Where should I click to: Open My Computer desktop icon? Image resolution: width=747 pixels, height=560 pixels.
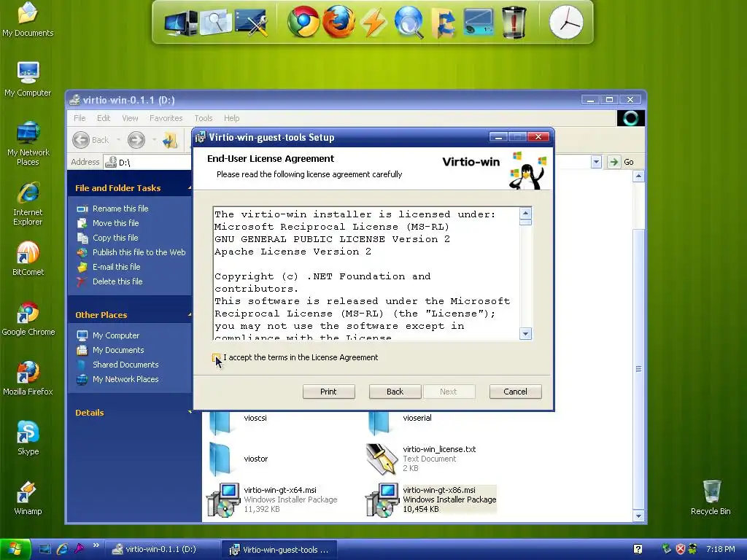coord(28,79)
